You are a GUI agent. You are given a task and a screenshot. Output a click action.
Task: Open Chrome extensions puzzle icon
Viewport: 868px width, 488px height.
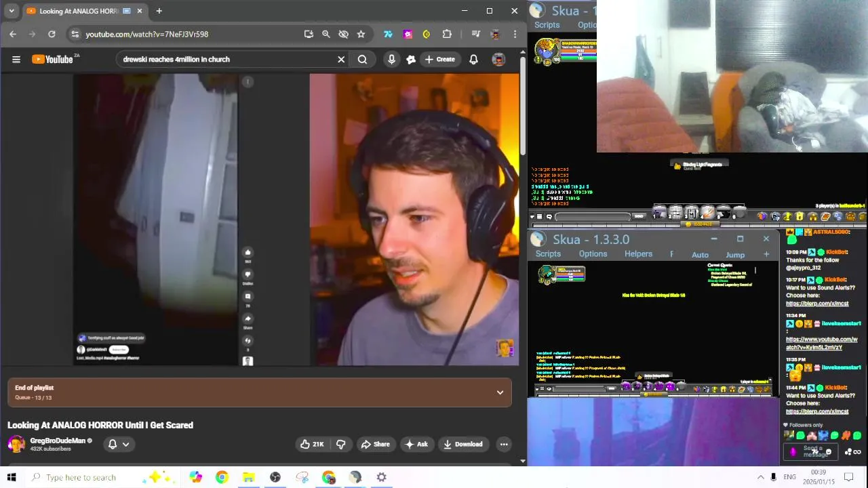point(447,34)
